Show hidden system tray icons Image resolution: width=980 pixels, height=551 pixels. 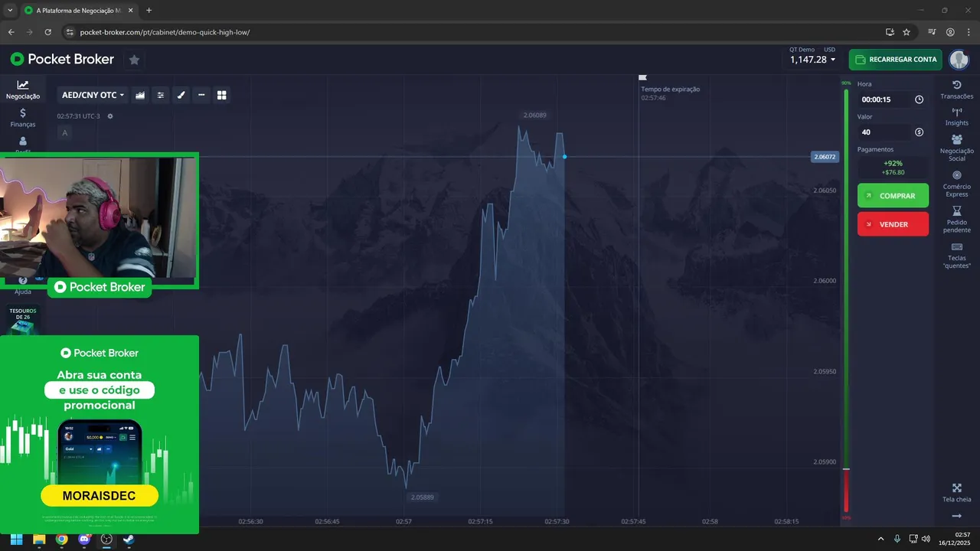click(880, 539)
